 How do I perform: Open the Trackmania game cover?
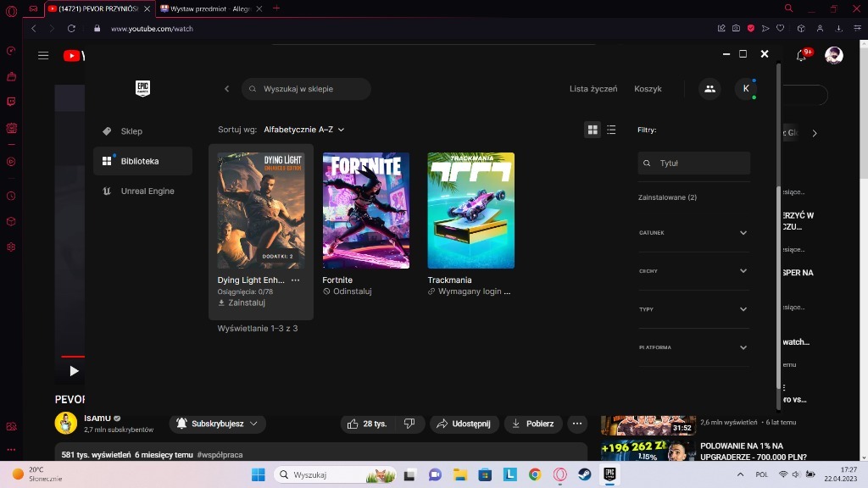tap(470, 210)
